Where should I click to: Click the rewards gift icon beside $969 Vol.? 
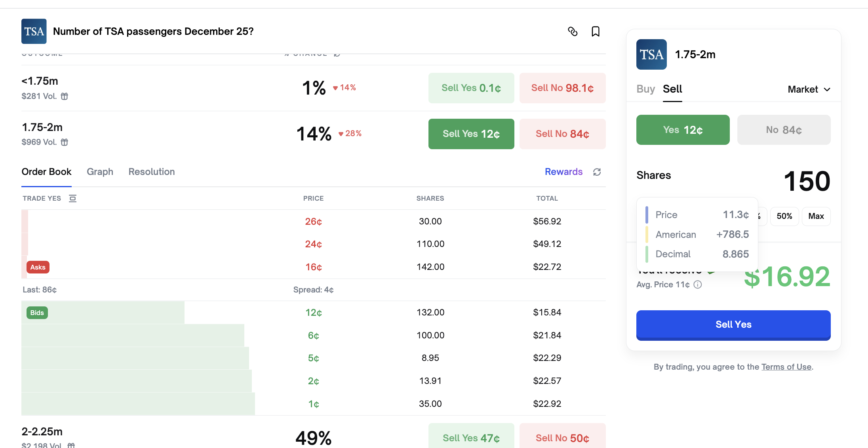[x=65, y=142]
